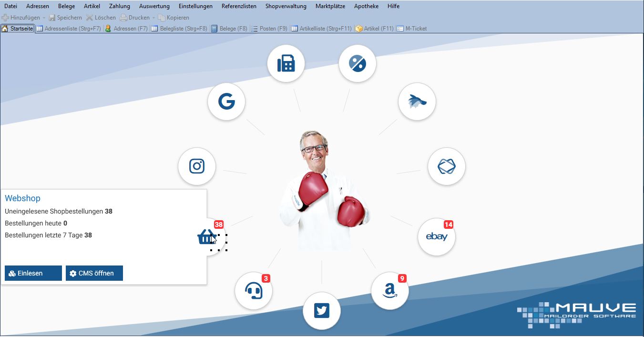
Task: Click the Speichern toolbar button
Action: 65,18
